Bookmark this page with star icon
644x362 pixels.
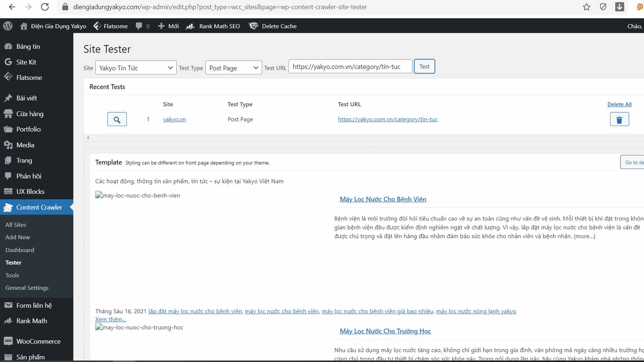click(x=586, y=7)
